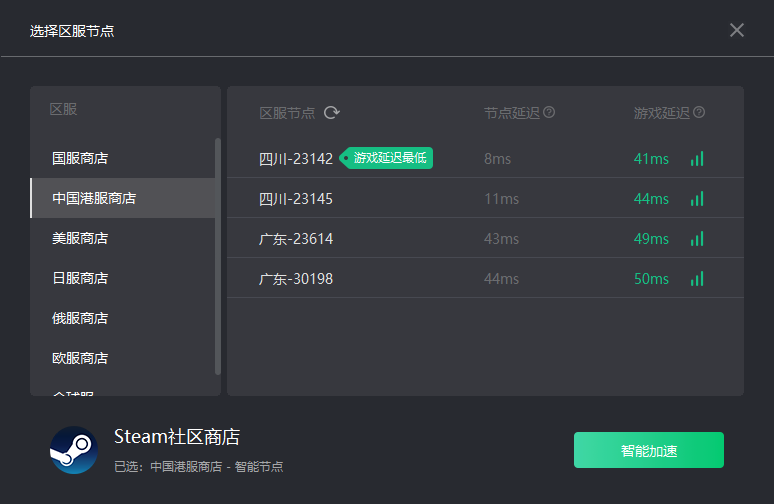Click signal bars icon for 四川-23145
The image size is (774, 504).
coord(697,198)
